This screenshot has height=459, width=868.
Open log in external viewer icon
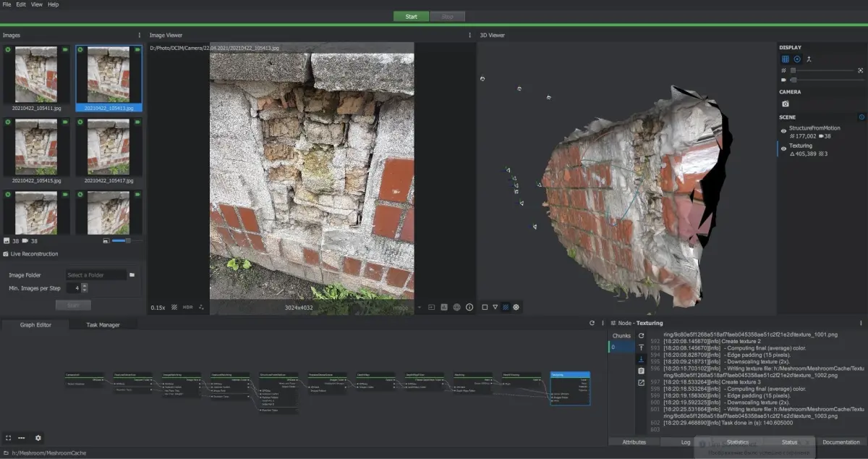click(x=641, y=382)
